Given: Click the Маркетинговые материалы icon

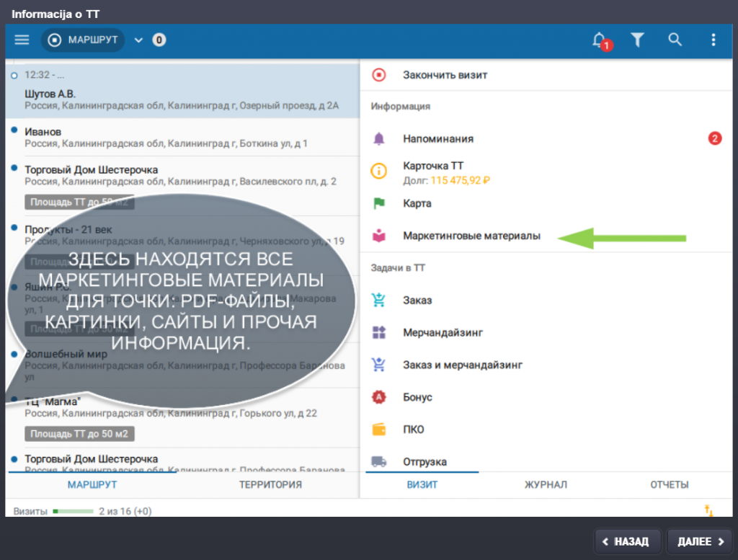Looking at the screenshot, I should 379,235.
